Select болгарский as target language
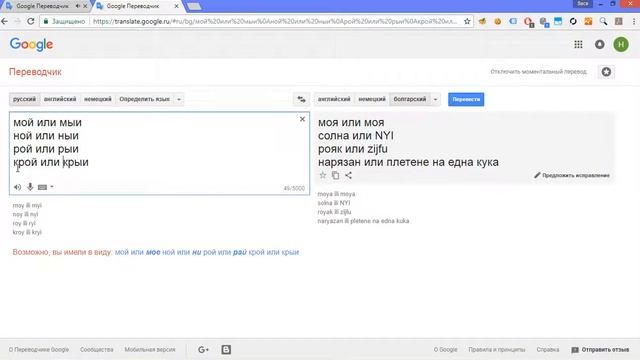 (x=410, y=99)
